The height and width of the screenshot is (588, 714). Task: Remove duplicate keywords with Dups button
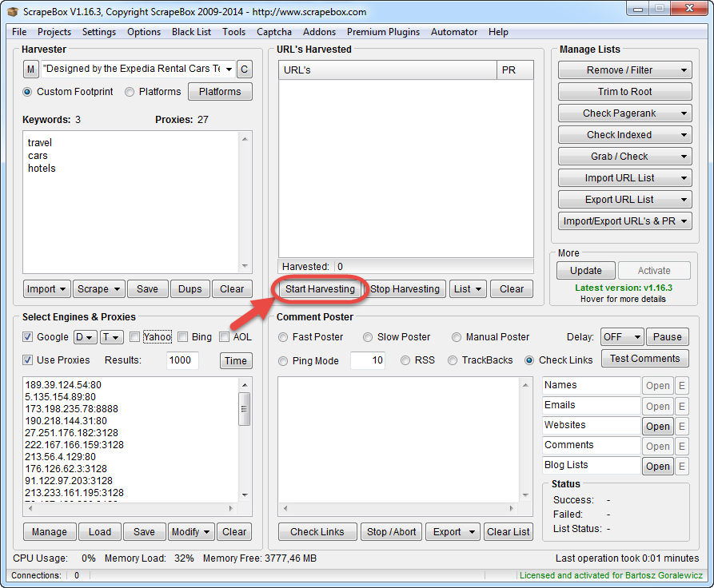pyautogui.click(x=189, y=289)
